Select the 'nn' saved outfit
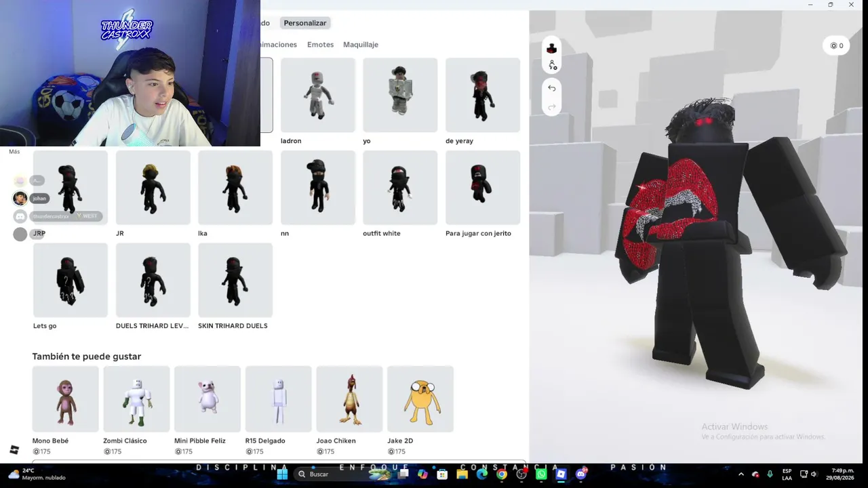The image size is (868, 488). tap(318, 188)
